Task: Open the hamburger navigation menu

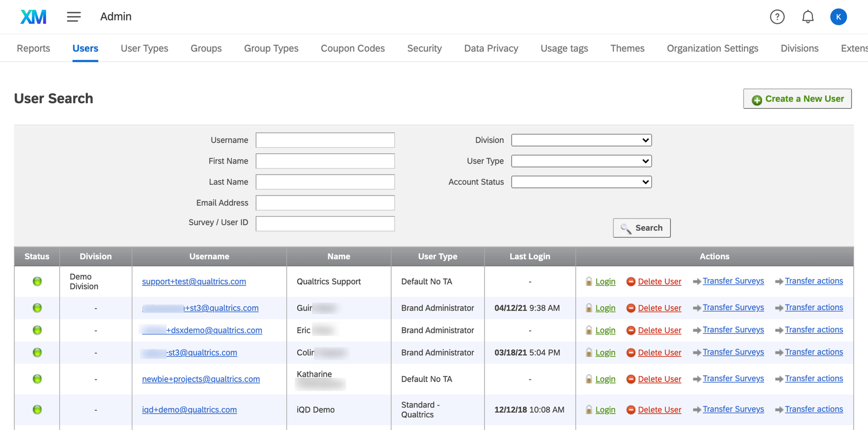Action: 74,17
